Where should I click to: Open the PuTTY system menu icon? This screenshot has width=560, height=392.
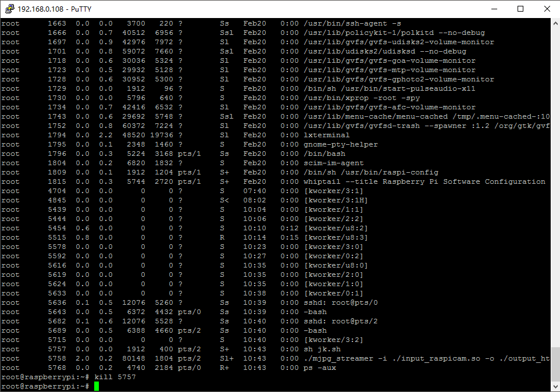coord(10,9)
